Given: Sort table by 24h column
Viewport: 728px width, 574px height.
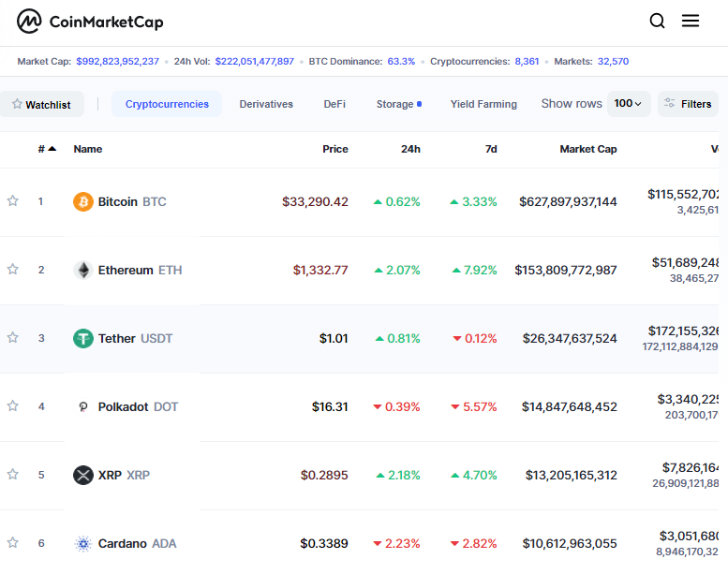Looking at the screenshot, I should [410, 149].
